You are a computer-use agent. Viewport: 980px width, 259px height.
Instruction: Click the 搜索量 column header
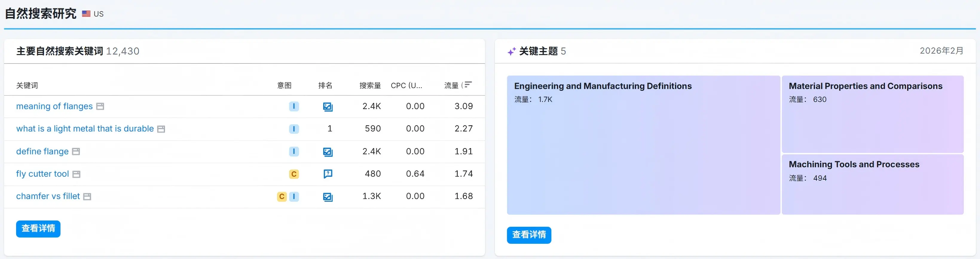coord(370,85)
